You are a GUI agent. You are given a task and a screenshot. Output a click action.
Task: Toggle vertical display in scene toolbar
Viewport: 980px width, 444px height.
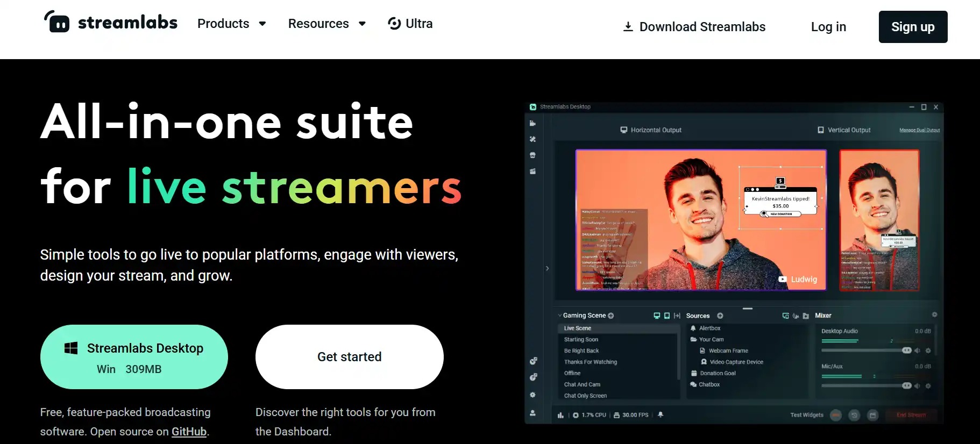[x=667, y=316]
